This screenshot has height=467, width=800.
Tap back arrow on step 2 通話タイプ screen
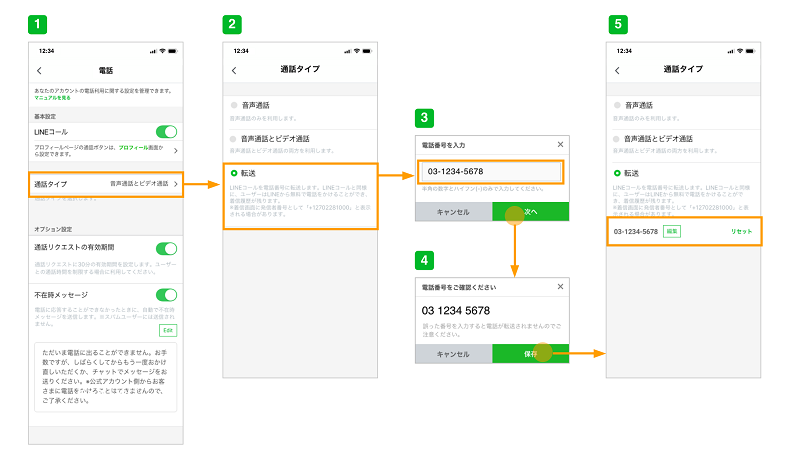(x=234, y=71)
